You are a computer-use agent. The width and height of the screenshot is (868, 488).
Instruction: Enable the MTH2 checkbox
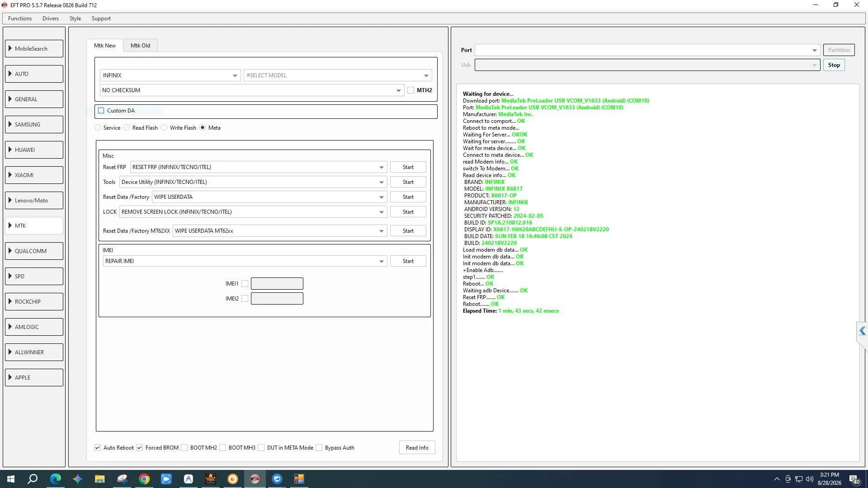pyautogui.click(x=410, y=90)
